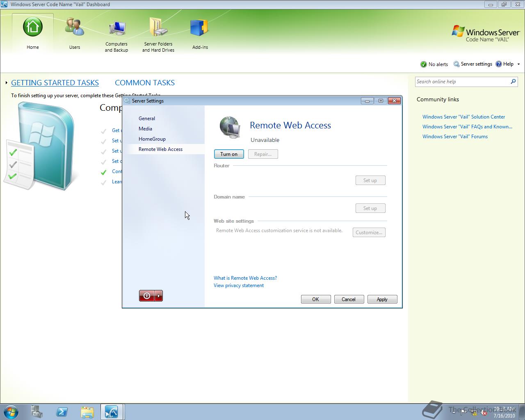Screen dimensions: 525x420
Task: Open Windows Explorer from the taskbar
Action: (x=87, y=412)
